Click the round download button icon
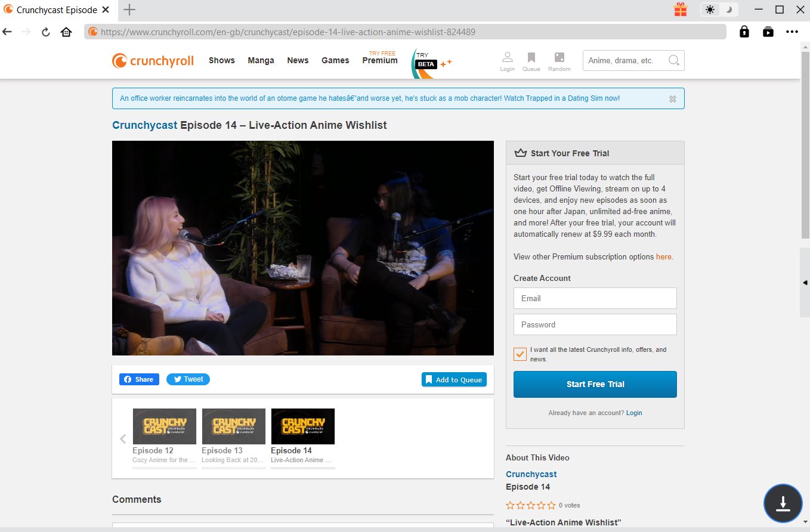Screen dimensions: 810x532 tap(783, 503)
